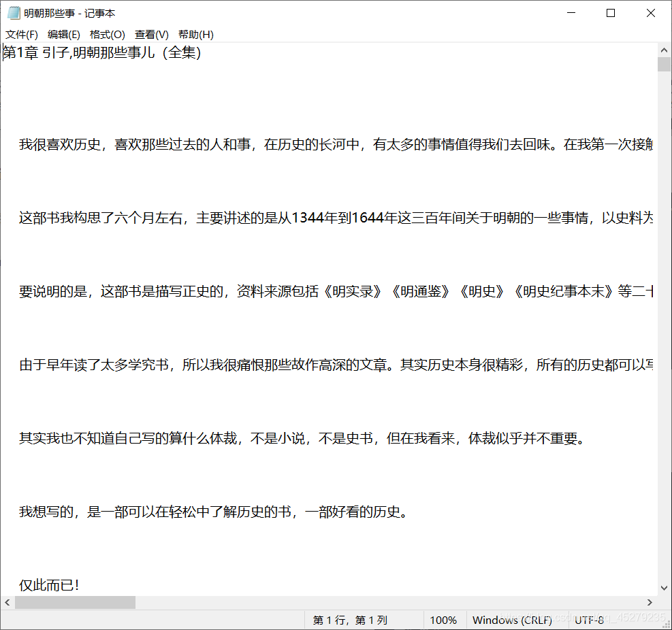This screenshot has height=630, width=672.
Task: Click the line starting 这部书我构思了六个月
Action: click(336, 218)
